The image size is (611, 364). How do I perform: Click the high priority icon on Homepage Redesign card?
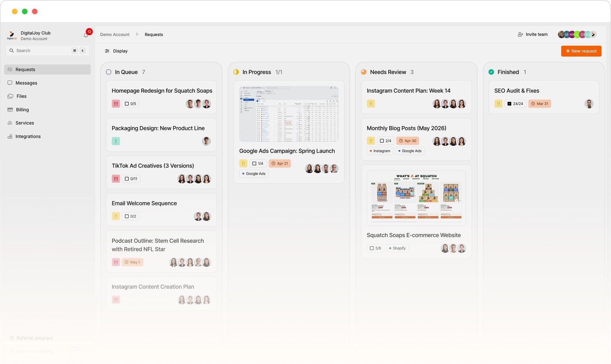pyautogui.click(x=116, y=103)
